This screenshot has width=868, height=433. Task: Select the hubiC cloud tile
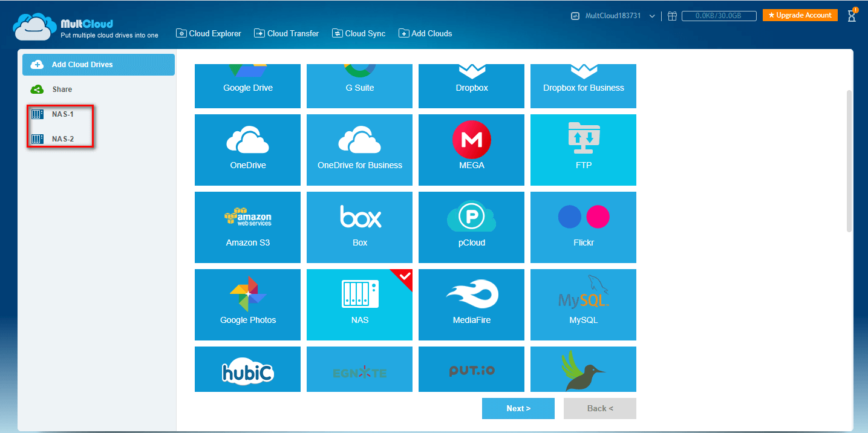click(x=247, y=369)
